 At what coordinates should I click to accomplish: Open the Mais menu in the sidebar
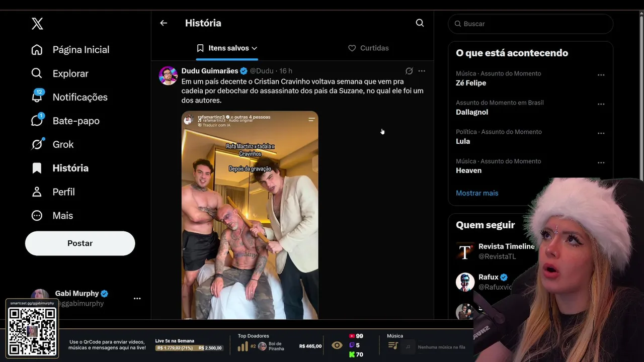[x=52, y=215]
